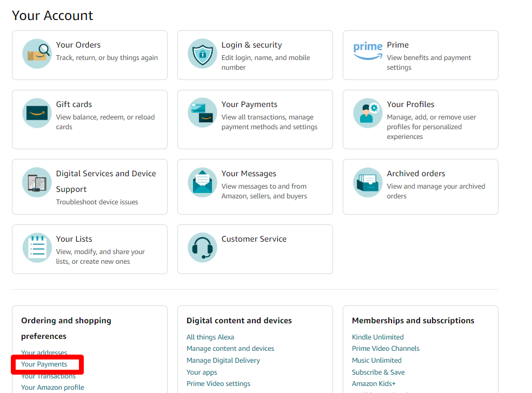Open the Your Lists card title
The width and height of the screenshot is (532, 393).
coord(74,239)
